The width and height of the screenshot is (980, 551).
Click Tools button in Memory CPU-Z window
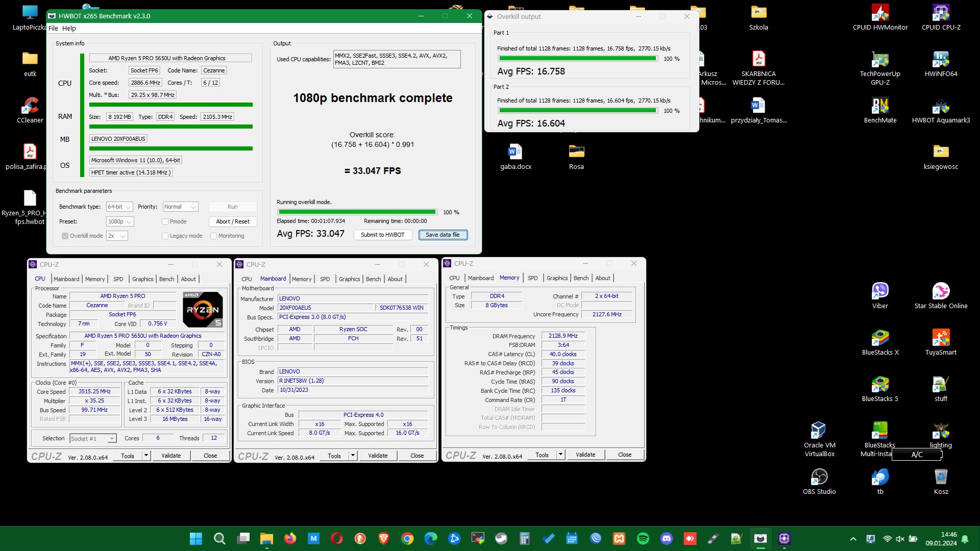point(542,455)
